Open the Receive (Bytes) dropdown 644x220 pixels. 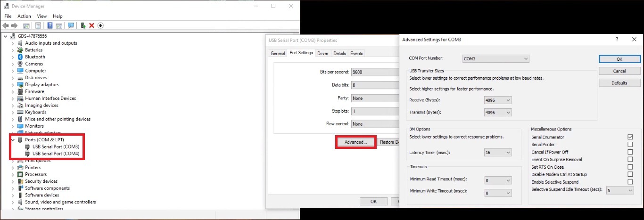pos(498,100)
